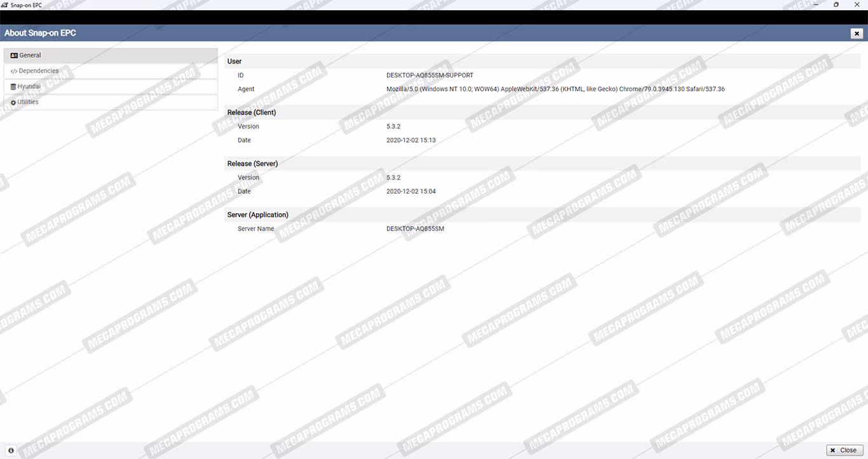Click the Dependencies code brackets icon
Image resolution: width=868 pixels, height=459 pixels.
pyautogui.click(x=14, y=71)
